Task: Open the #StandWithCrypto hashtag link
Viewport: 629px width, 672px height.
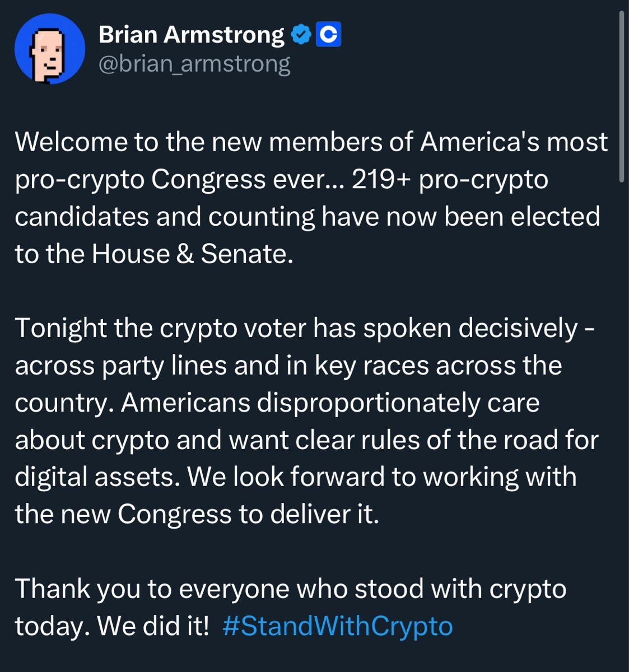Action: pos(337,626)
